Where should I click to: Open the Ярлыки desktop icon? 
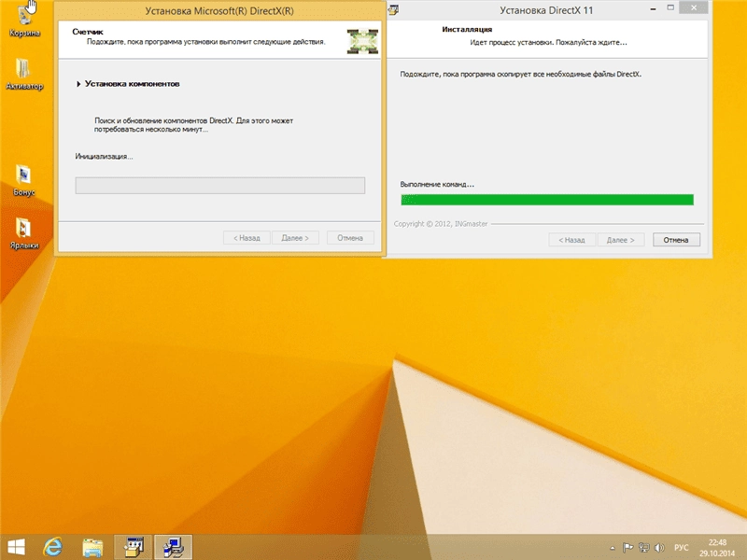(x=24, y=233)
